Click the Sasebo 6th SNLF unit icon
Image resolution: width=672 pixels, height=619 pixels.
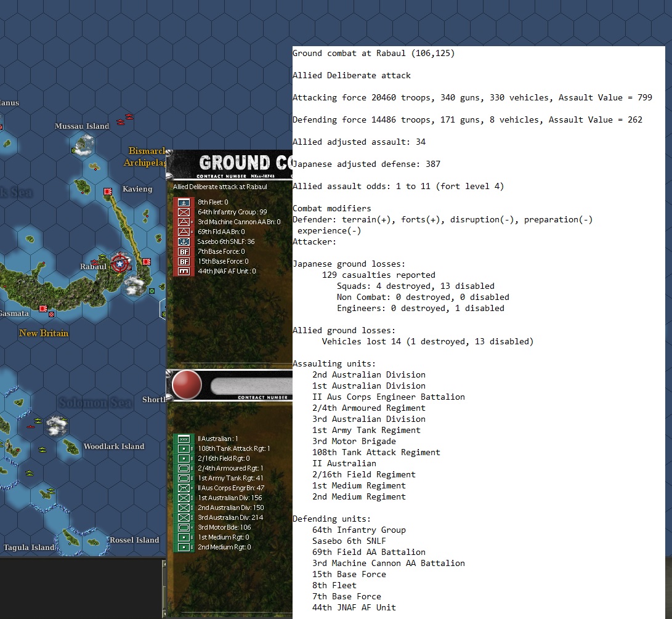point(184,242)
